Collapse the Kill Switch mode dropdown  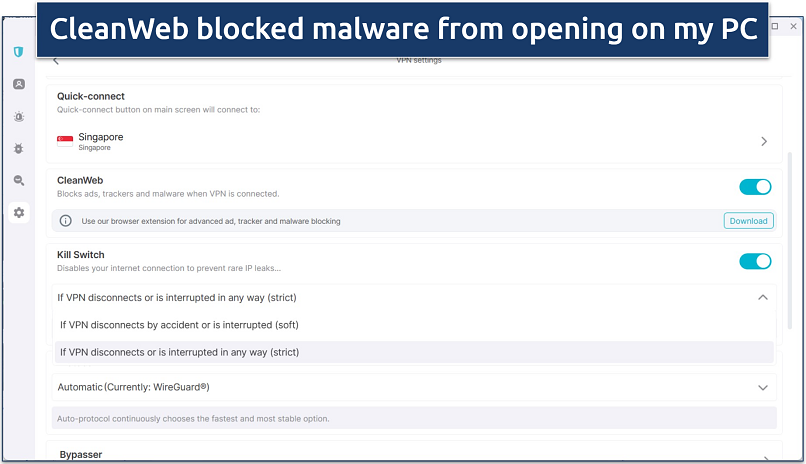(x=763, y=297)
